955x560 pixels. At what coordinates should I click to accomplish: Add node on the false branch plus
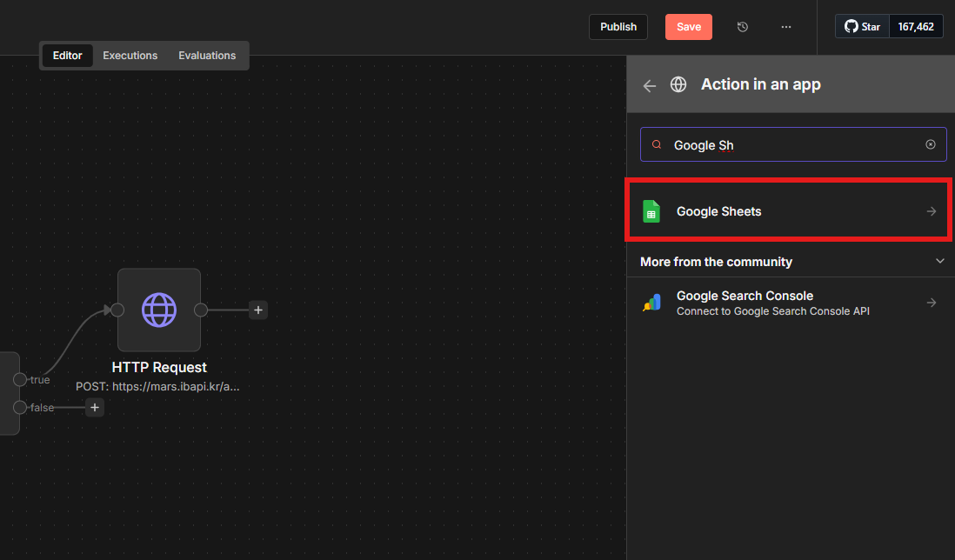[95, 407]
